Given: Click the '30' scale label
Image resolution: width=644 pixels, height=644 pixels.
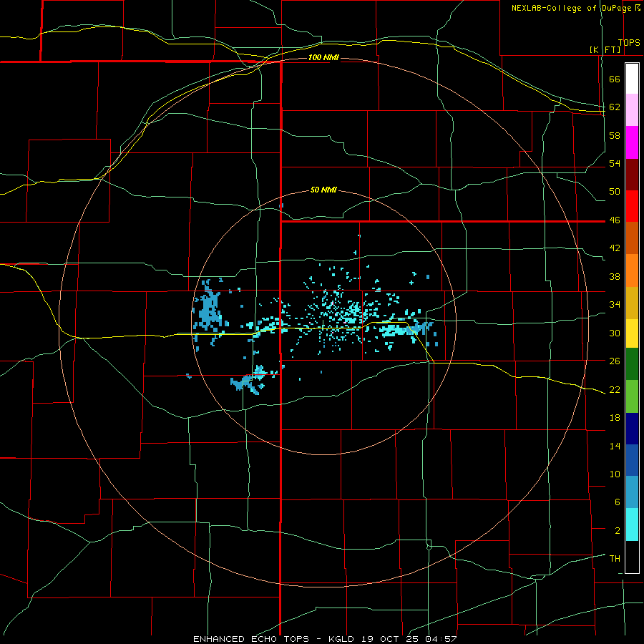Looking at the screenshot, I should [x=615, y=333].
